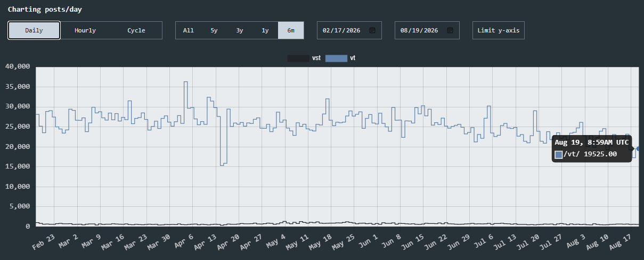The image size is (644, 260).
Task: Open the end date calendar picker icon
Action: coord(450,30)
